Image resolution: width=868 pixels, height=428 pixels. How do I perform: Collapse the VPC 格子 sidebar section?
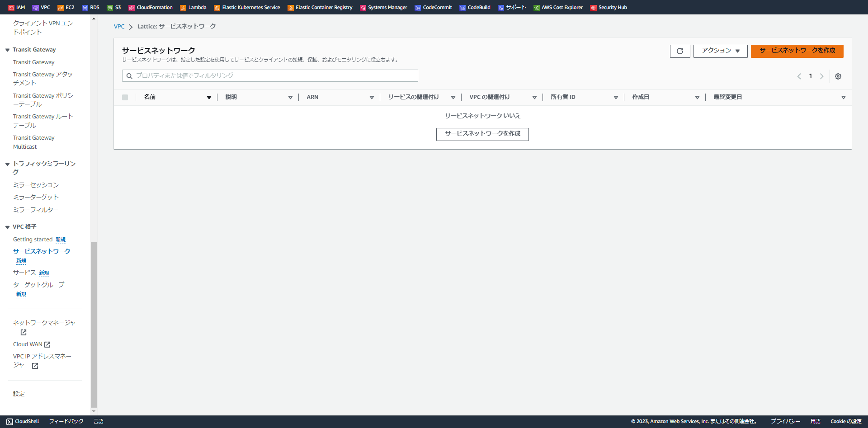click(7, 227)
